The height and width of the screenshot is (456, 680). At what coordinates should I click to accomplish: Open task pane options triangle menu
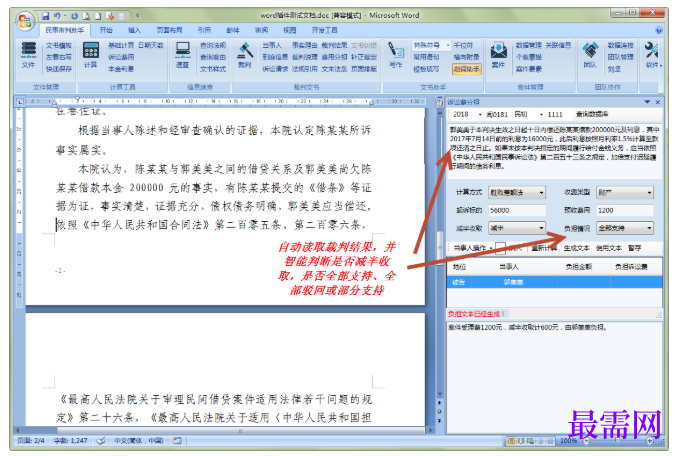(647, 102)
